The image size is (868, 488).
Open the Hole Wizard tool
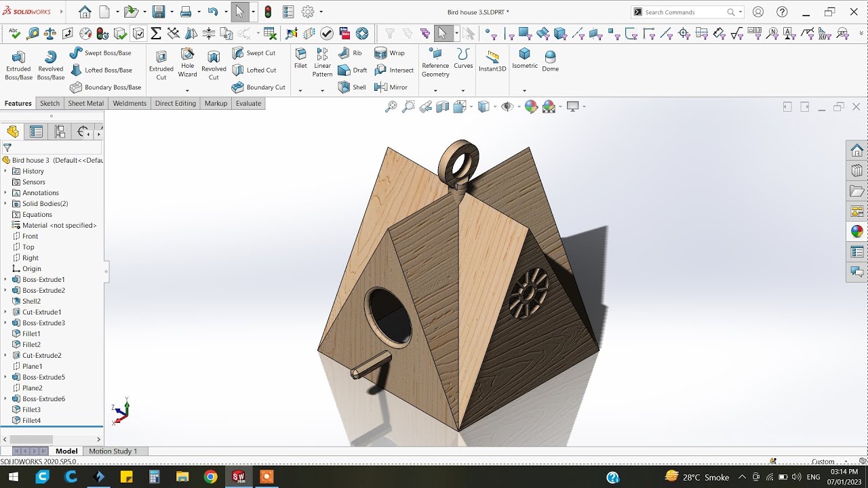188,63
